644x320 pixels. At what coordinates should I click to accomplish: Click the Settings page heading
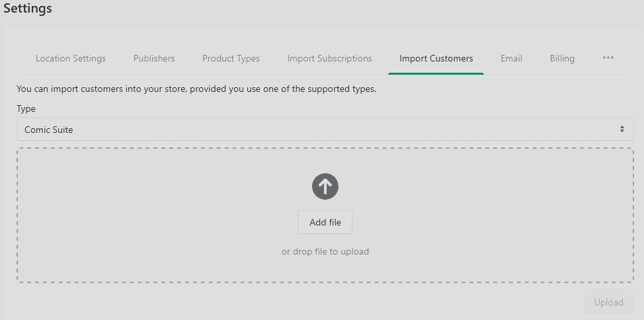pos(28,8)
